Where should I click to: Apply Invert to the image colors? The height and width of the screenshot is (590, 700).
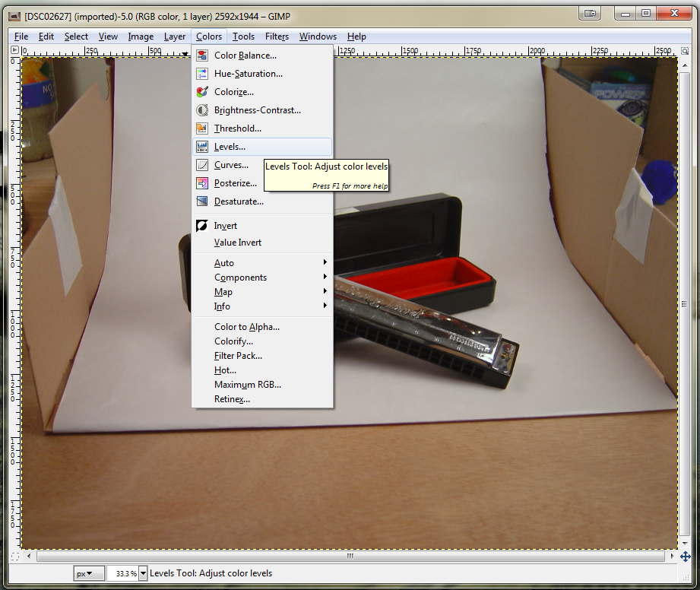224,225
